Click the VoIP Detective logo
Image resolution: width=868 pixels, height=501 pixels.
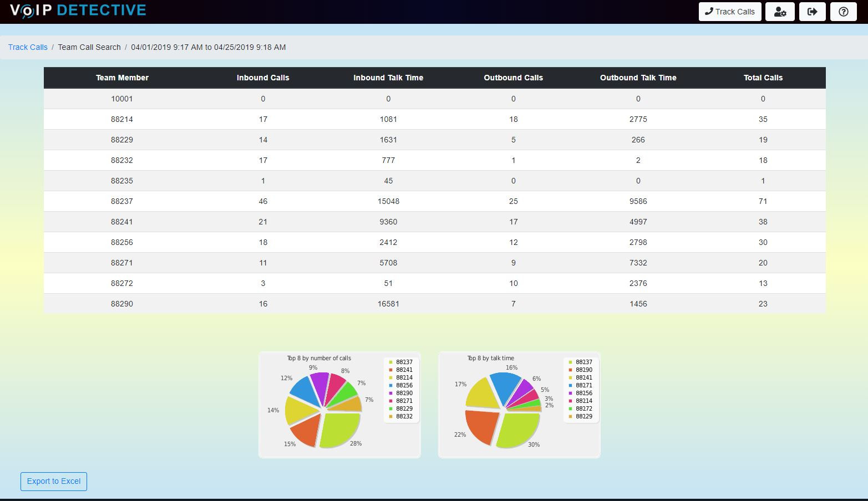pos(78,11)
